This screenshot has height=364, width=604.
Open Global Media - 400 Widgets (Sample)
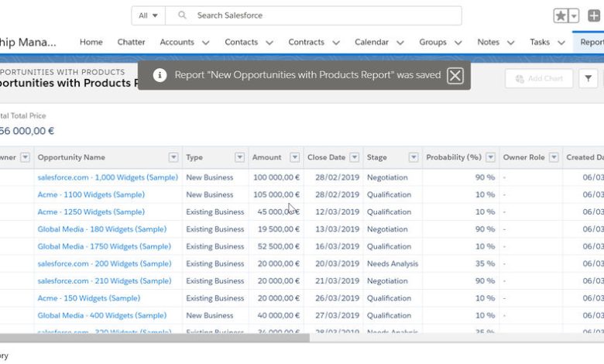102,315
